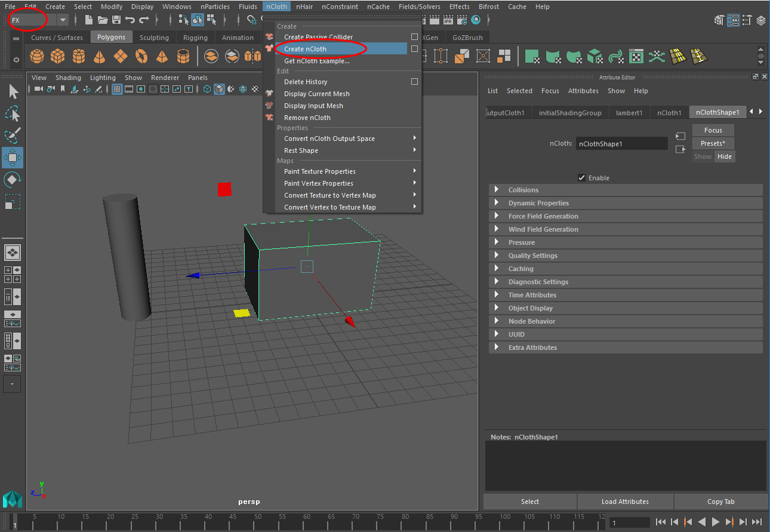Viewport: 770px width, 532px height.
Task: Click the polygon cylinder shelf icon
Action: (79, 57)
